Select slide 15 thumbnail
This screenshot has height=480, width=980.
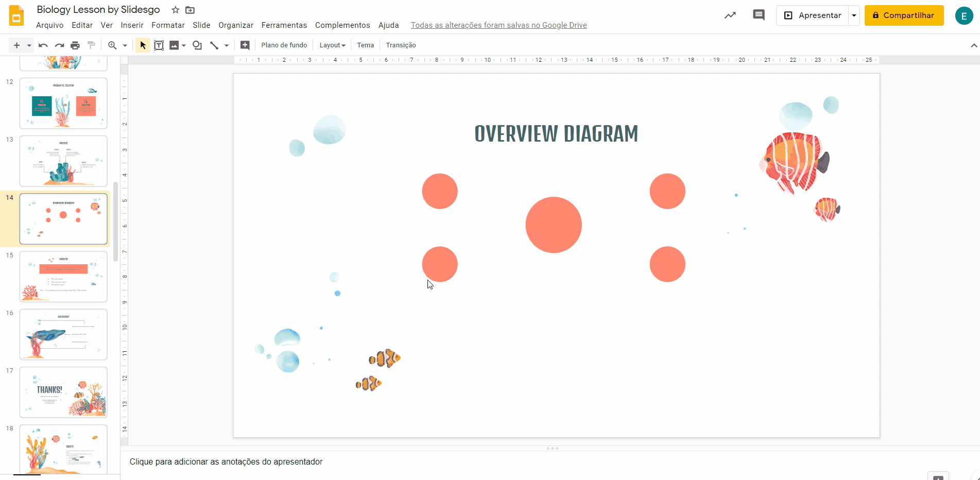click(63, 277)
